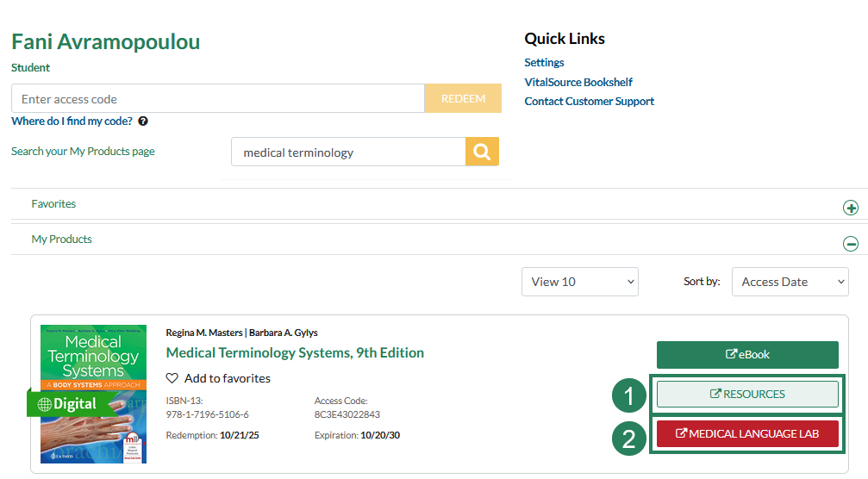Open the eBook button
Viewport: 868px width, 479px height.
coord(747,355)
